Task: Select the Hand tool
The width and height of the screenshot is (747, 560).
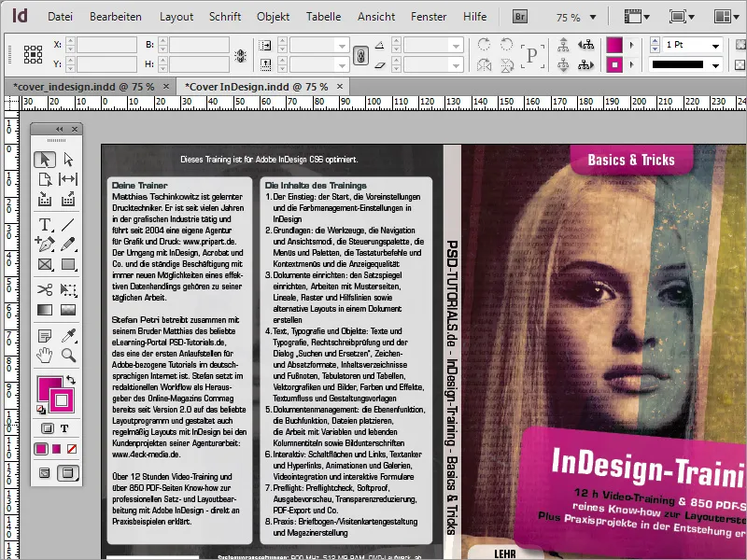Action: 45,356
